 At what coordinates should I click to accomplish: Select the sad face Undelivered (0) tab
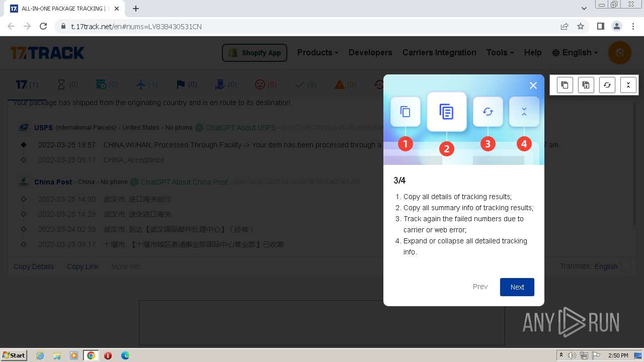click(266, 84)
